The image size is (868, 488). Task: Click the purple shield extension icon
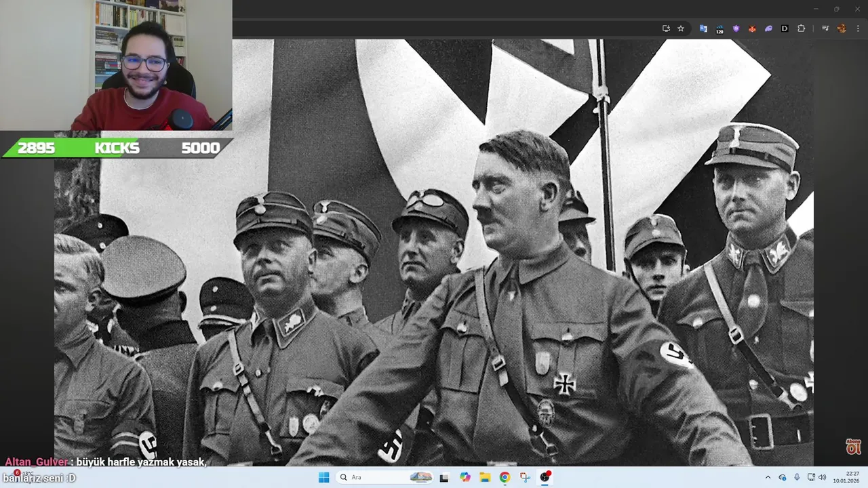point(736,28)
